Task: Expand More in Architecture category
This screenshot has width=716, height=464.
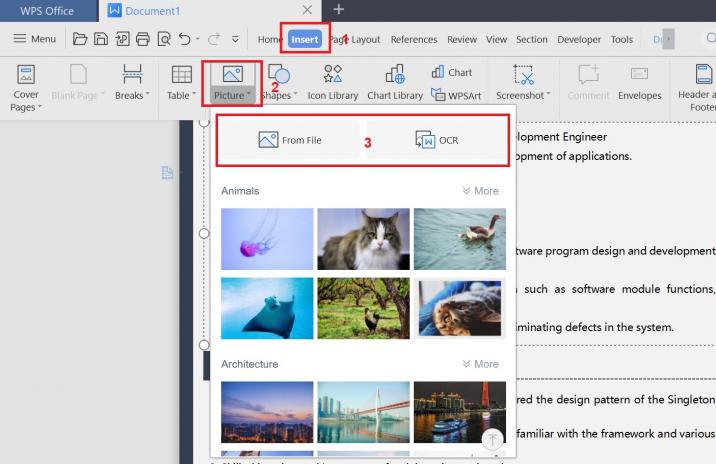Action: [x=480, y=364]
